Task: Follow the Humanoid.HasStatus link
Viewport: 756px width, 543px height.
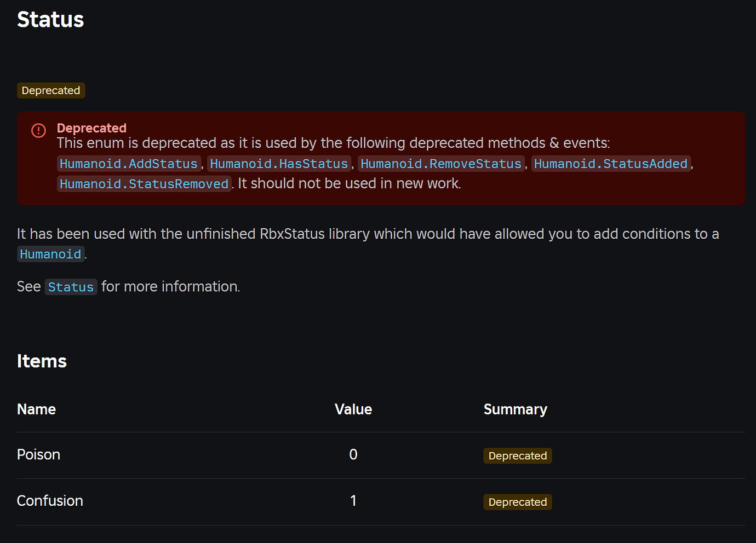Action: [x=279, y=164]
